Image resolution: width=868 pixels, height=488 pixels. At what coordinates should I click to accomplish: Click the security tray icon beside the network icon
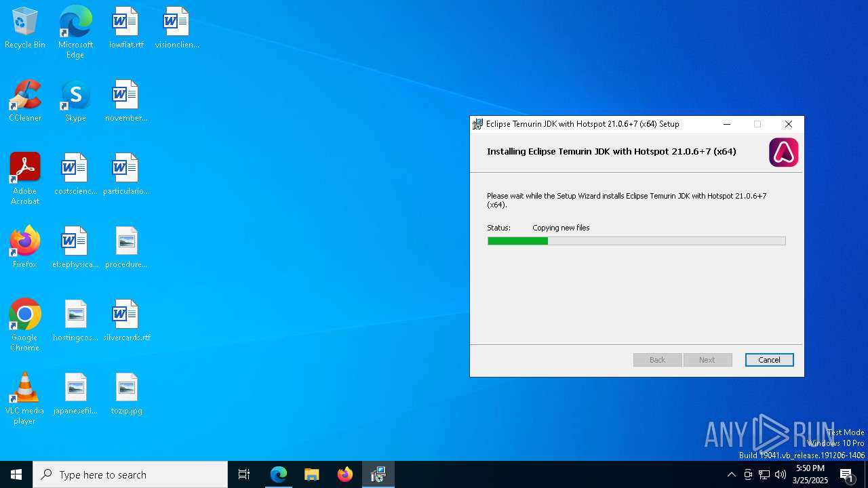coord(748,474)
